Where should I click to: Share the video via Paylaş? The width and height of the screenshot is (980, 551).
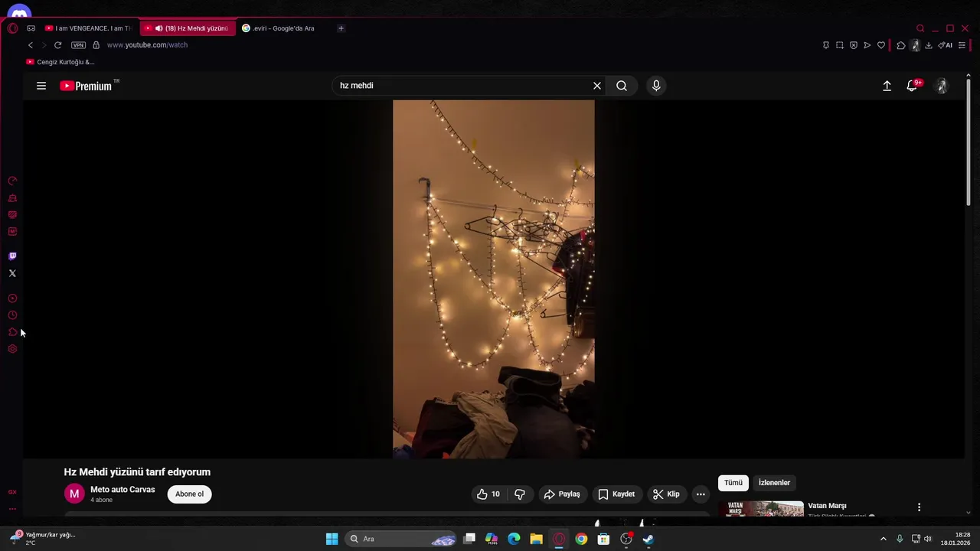point(562,494)
